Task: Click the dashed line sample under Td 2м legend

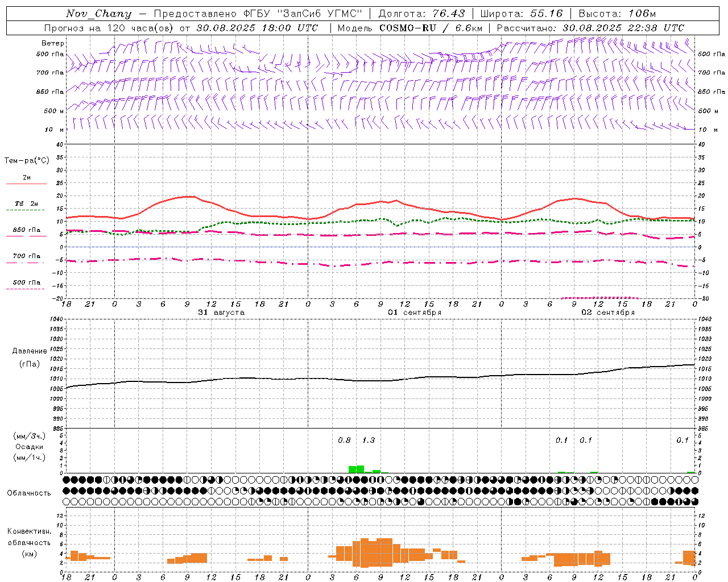Action: pos(25,210)
